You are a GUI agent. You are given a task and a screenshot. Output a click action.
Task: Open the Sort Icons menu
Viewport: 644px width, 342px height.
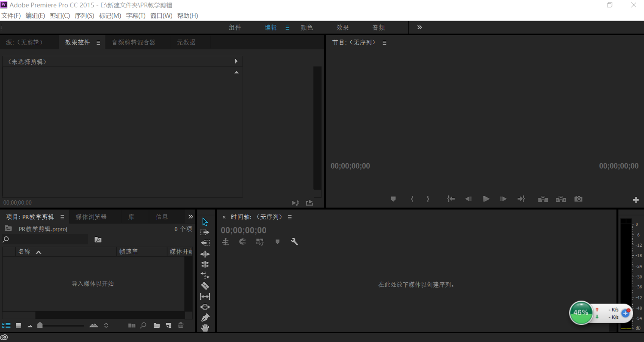pyautogui.click(x=106, y=326)
